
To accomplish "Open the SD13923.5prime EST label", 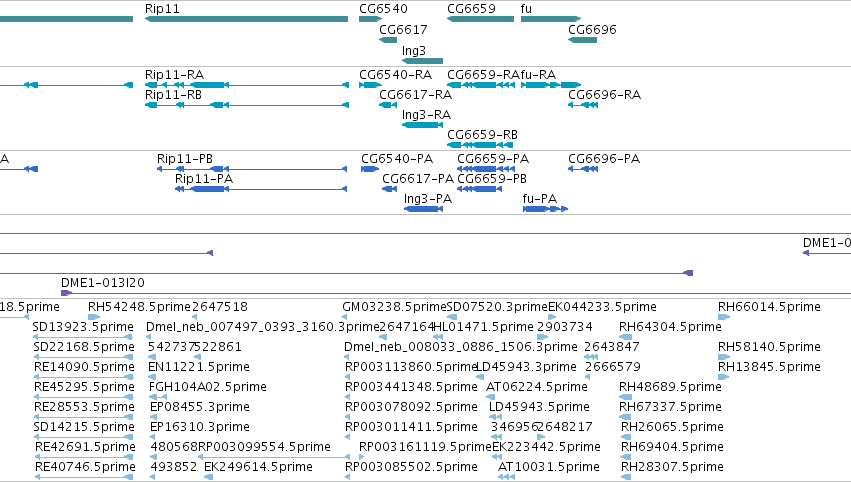I will point(83,327).
